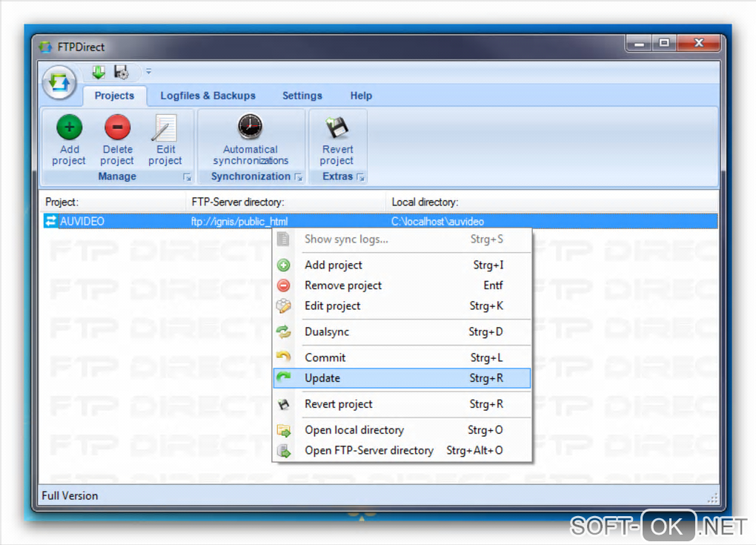
Task: Select Dualsync in context menu
Action: (402, 332)
